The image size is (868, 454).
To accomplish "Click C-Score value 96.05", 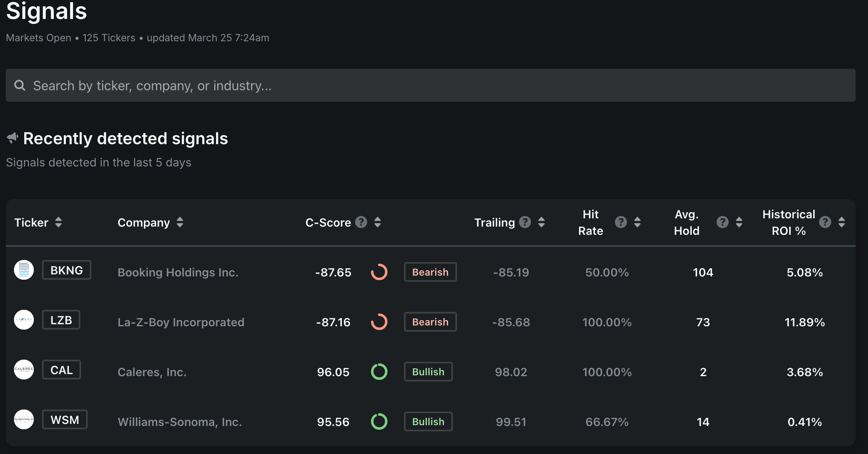I will tap(333, 372).
